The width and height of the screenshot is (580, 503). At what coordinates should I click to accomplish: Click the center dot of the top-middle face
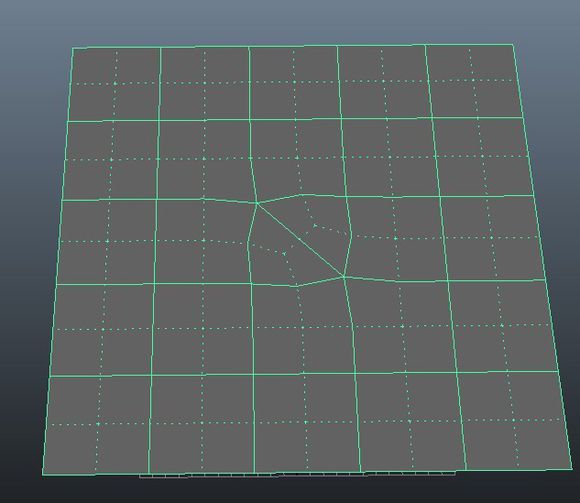[295, 82]
